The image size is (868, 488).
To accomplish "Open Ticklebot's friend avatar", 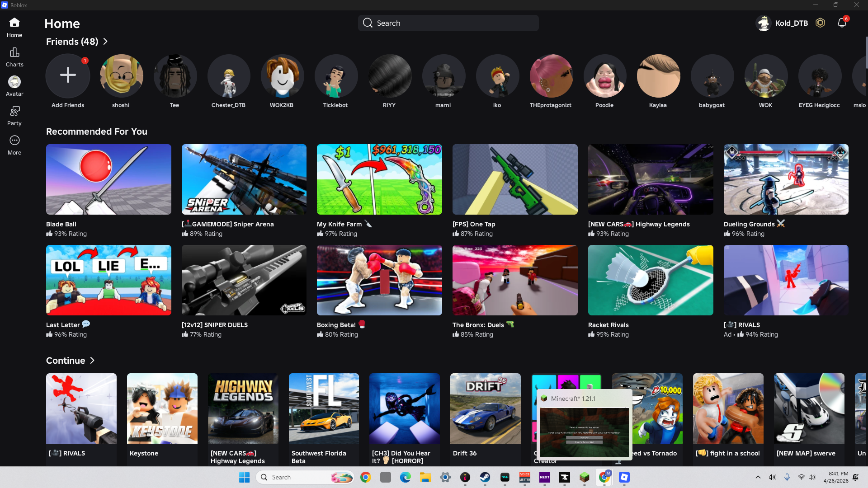I will (336, 75).
